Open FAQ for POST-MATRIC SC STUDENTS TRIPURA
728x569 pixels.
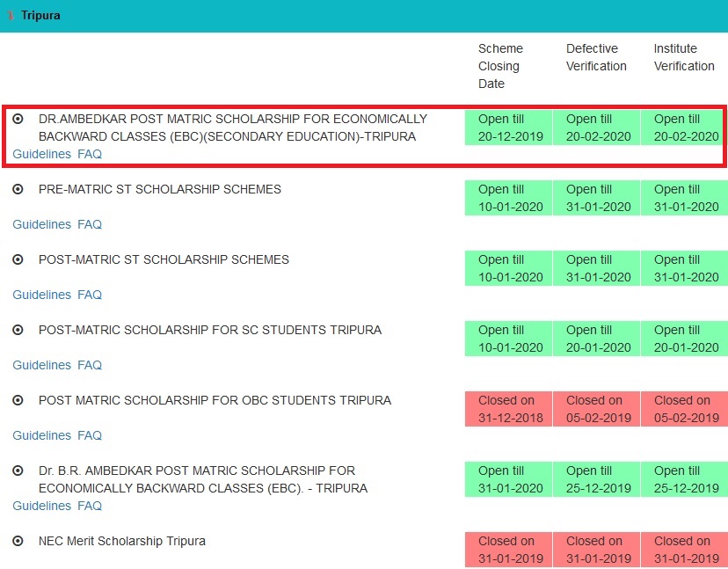[90, 365]
